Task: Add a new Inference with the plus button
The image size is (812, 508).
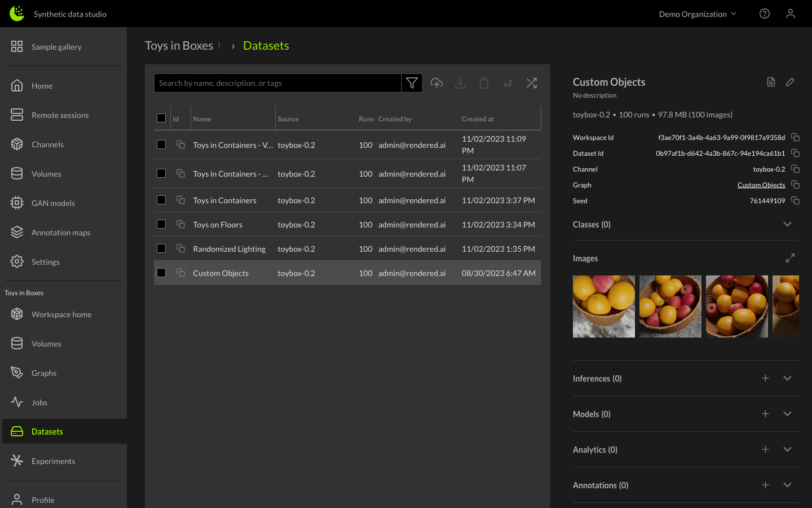Action: (765, 378)
